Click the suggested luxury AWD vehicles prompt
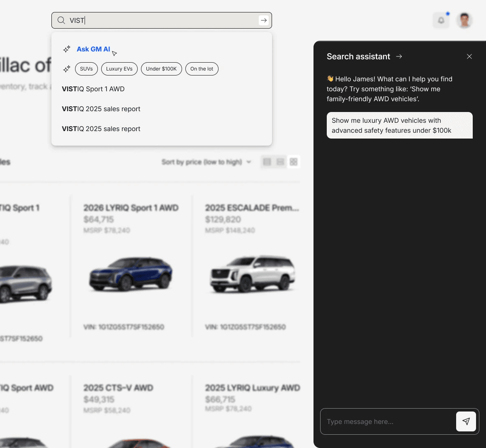The height and width of the screenshot is (448, 486). pos(399,125)
